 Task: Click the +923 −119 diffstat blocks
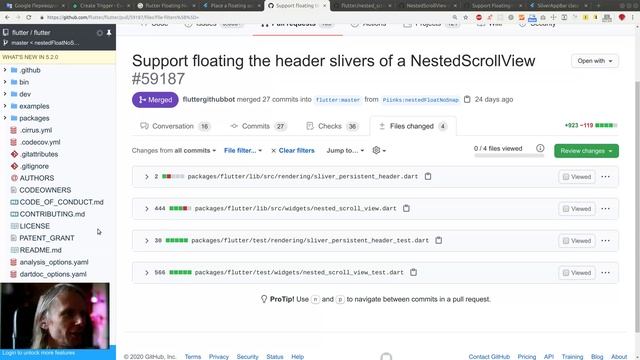pyautogui.click(x=606, y=125)
